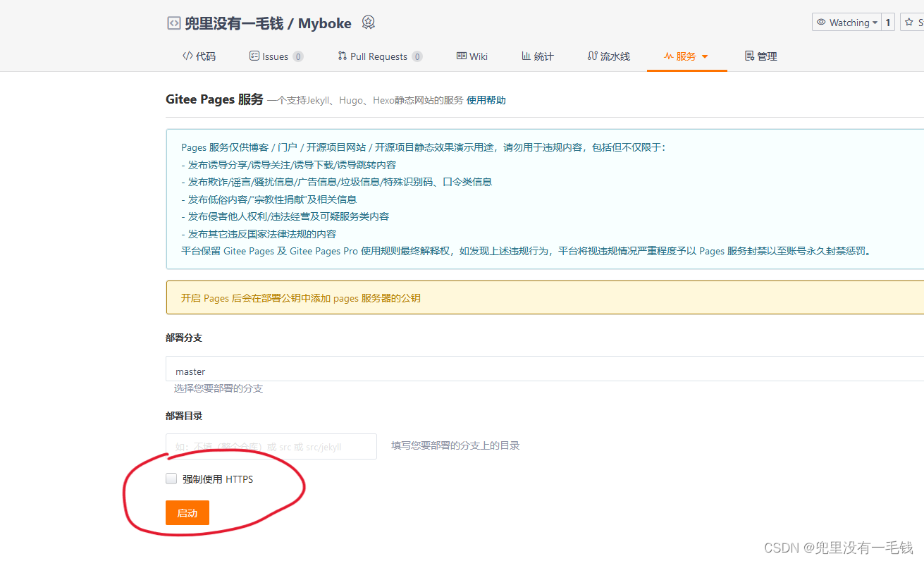Click the 部署分支 label
The width and height of the screenshot is (924, 561).
[x=184, y=338]
